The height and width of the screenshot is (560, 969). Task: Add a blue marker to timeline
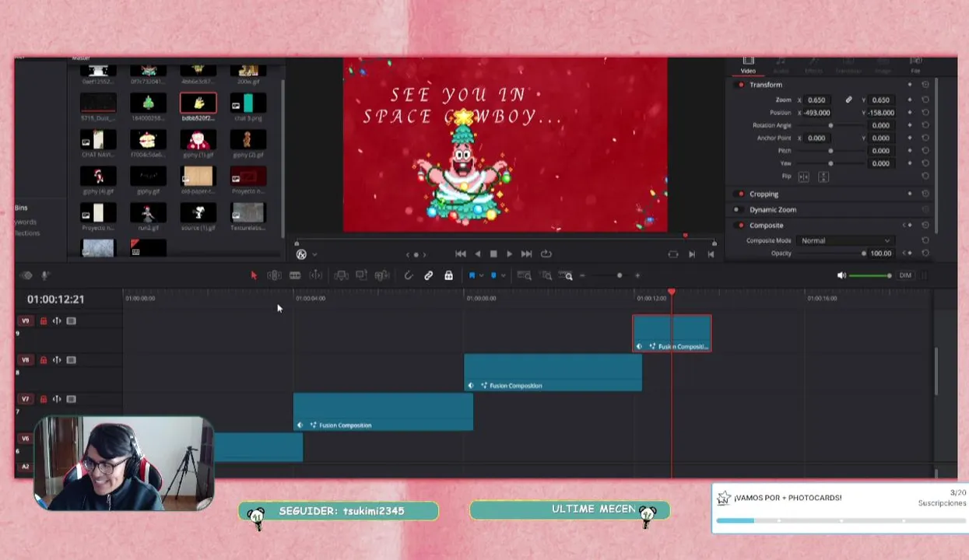[493, 275]
